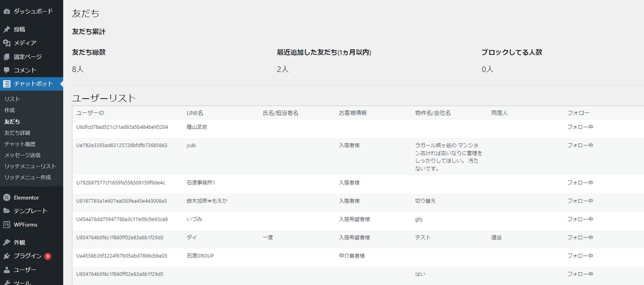Click the Pages (固定ページ) icon
The image size is (644, 285).
[7, 56]
